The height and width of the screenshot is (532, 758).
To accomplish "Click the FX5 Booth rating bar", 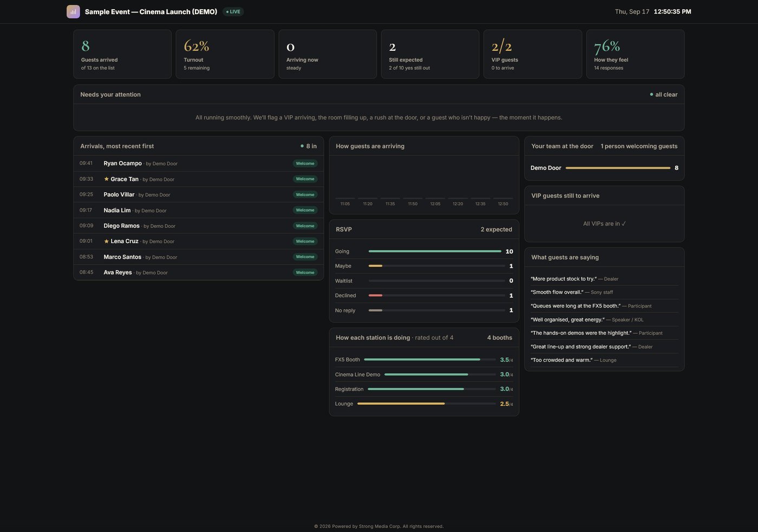I will 430,359.
